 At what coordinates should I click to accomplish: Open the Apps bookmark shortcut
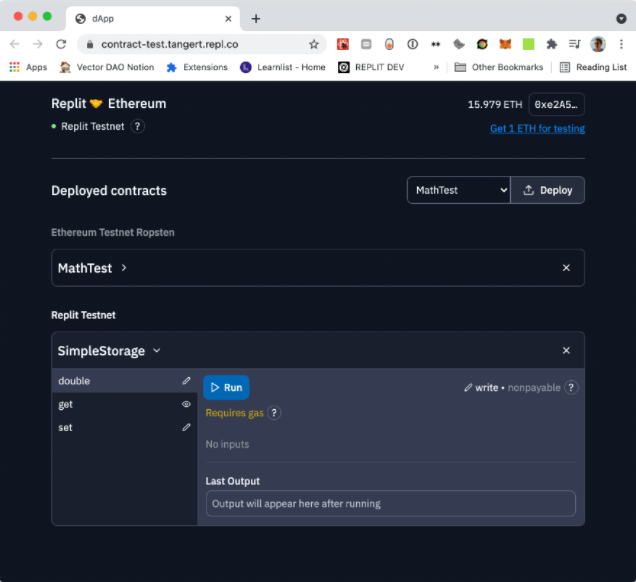[28, 67]
